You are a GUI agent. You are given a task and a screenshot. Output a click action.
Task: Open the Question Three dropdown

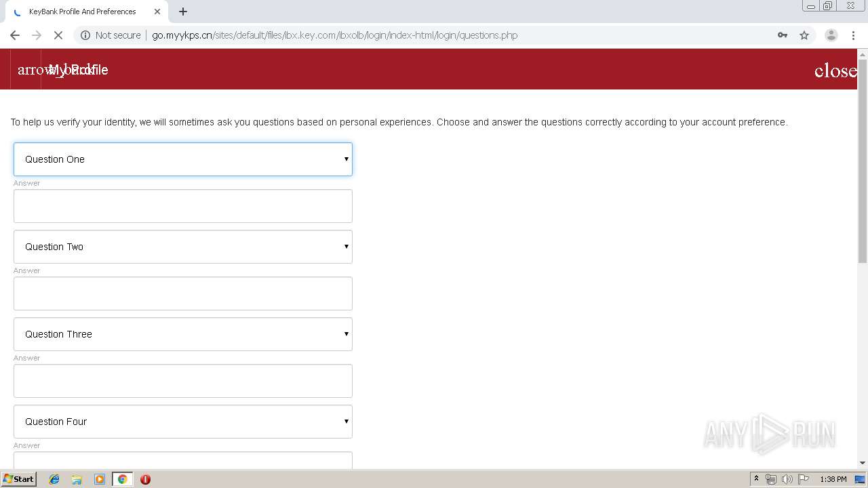183,334
